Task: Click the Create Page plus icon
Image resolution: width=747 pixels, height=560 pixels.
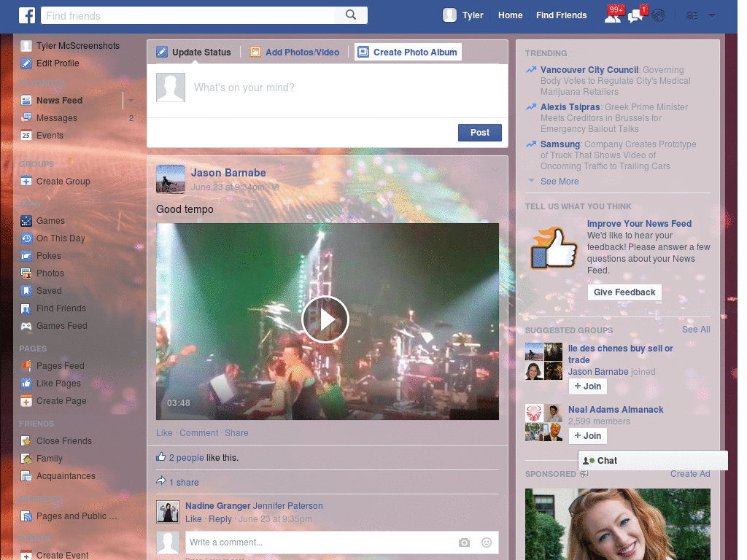Action: point(26,402)
